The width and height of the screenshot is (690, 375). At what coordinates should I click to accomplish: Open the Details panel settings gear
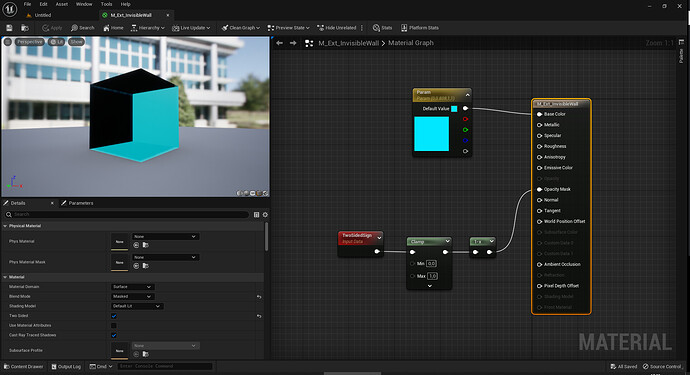pos(265,215)
